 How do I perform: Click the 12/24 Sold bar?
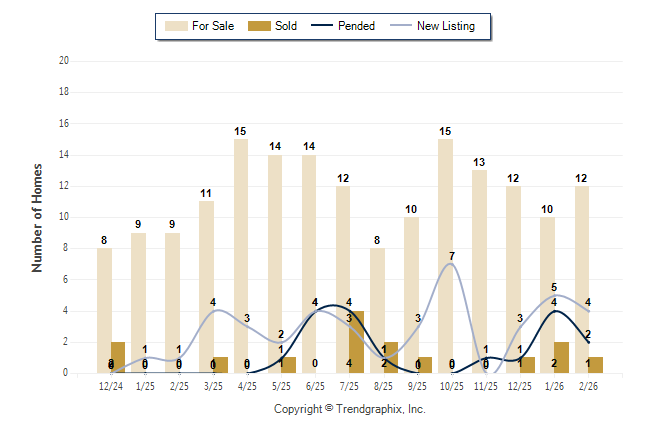[118, 357]
